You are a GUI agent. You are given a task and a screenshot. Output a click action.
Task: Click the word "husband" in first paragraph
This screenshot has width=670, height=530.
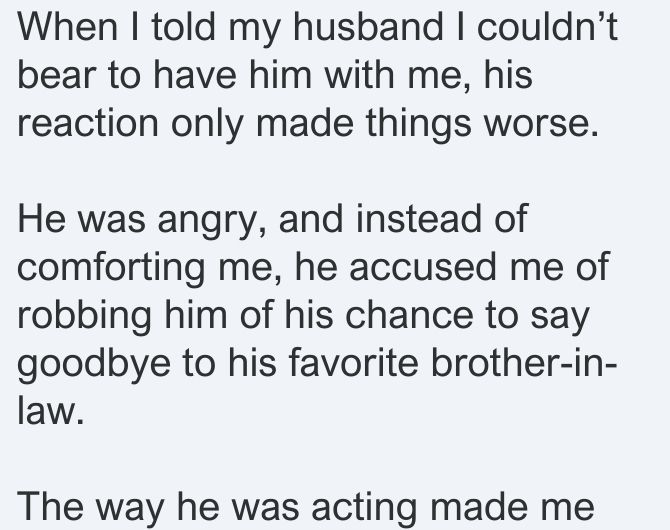coord(368,27)
